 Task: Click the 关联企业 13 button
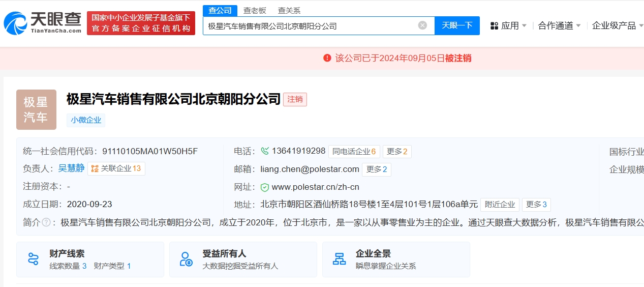click(116, 168)
